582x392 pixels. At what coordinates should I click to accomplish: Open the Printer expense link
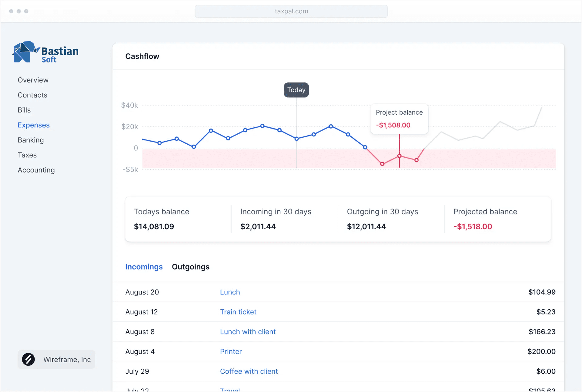[x=231, y=352]
